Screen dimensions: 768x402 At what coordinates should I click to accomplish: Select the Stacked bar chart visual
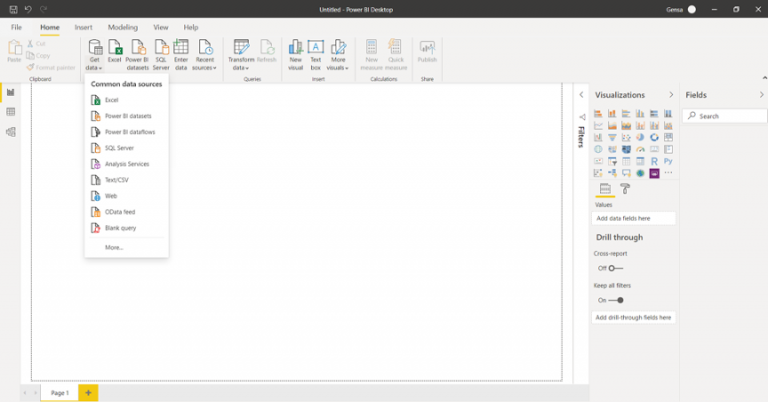[598, 114]
